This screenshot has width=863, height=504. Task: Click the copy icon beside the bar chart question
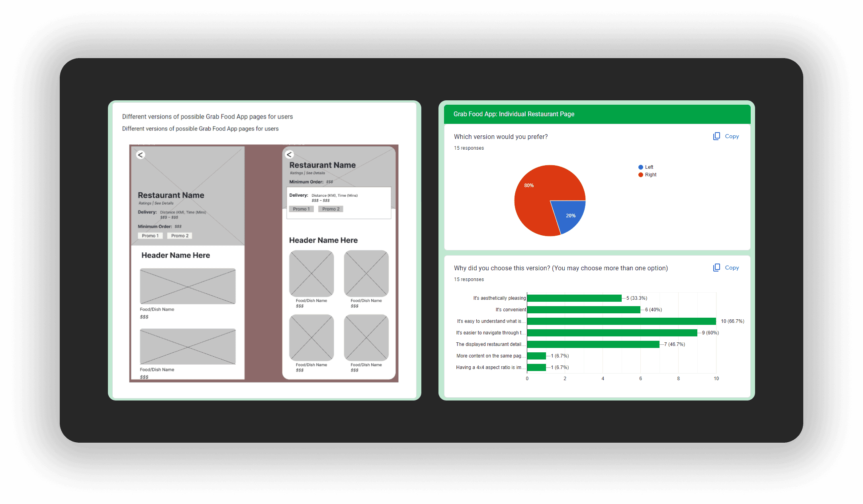coord(716,268)
